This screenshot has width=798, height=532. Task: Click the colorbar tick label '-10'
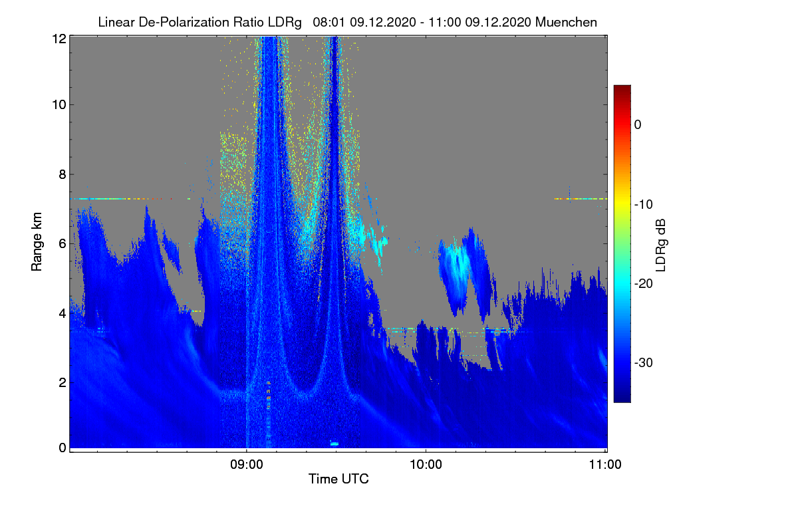[644, 204]
